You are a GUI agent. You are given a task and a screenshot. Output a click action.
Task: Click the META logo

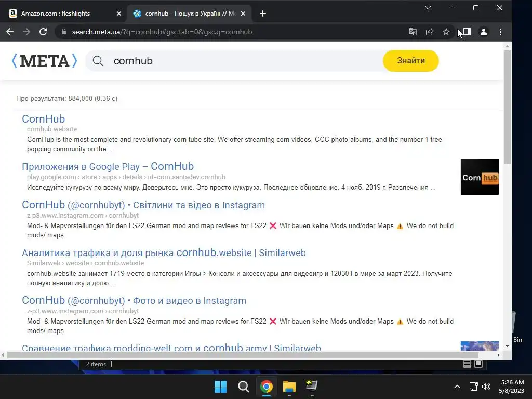45,61
